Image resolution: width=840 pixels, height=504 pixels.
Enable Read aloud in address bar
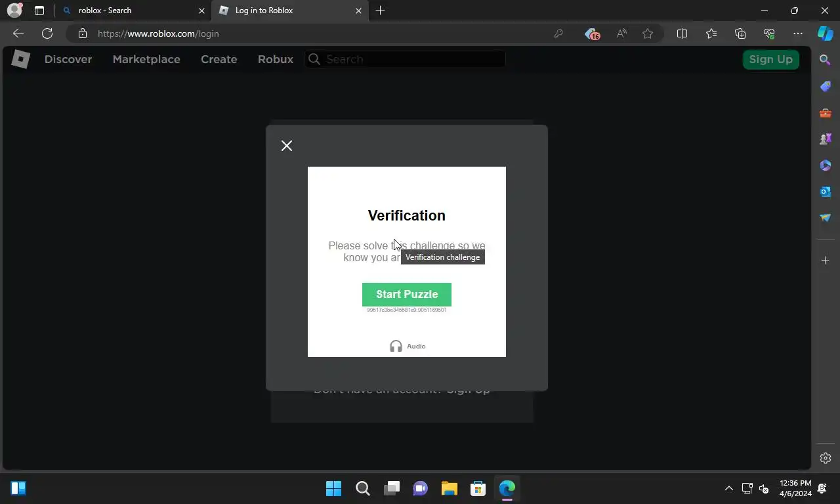pyautogui.click(x=621, y=33)
